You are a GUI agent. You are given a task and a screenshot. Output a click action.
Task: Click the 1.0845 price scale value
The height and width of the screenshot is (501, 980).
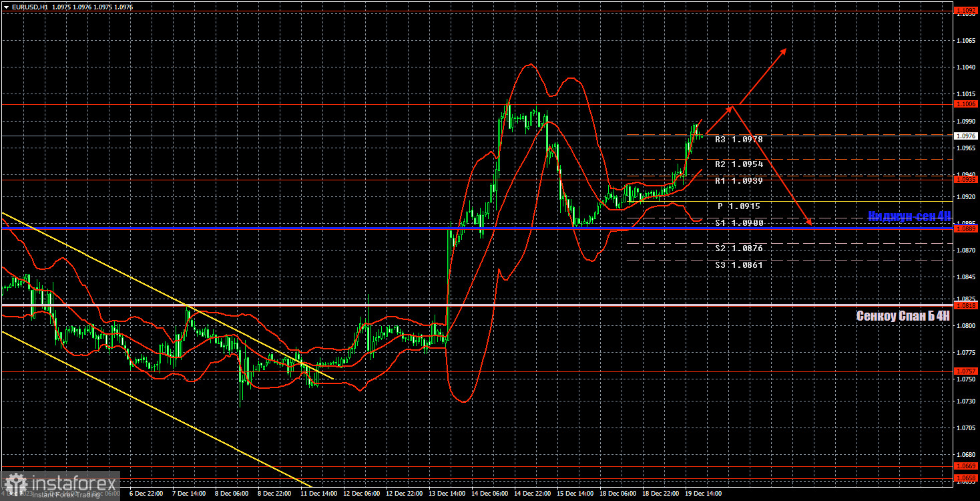coord(966,277)
